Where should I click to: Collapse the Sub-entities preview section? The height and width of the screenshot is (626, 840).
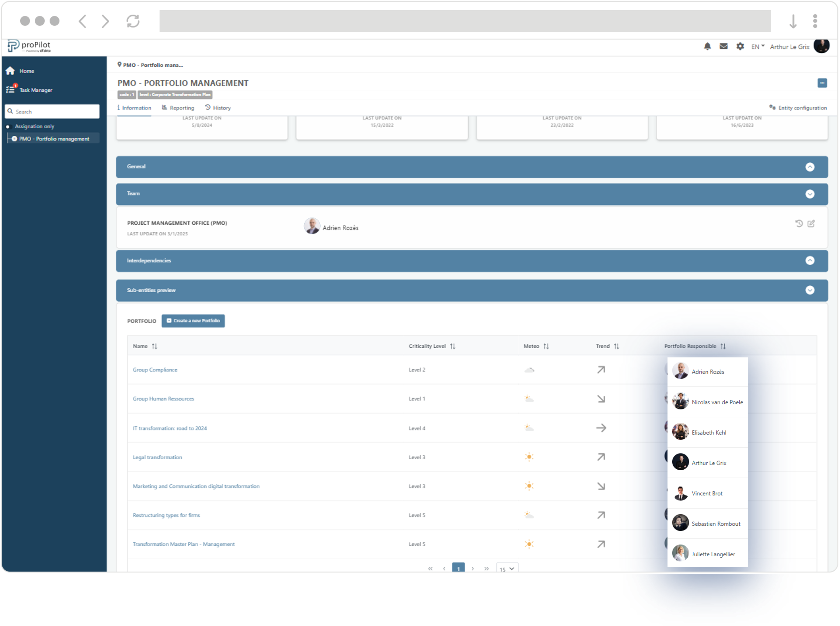pos(810,290)
